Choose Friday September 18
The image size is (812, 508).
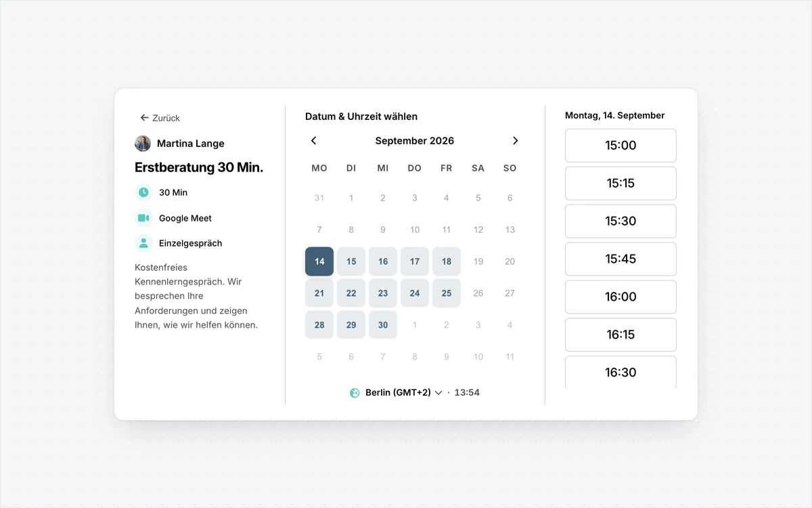(x=447, y=261)
